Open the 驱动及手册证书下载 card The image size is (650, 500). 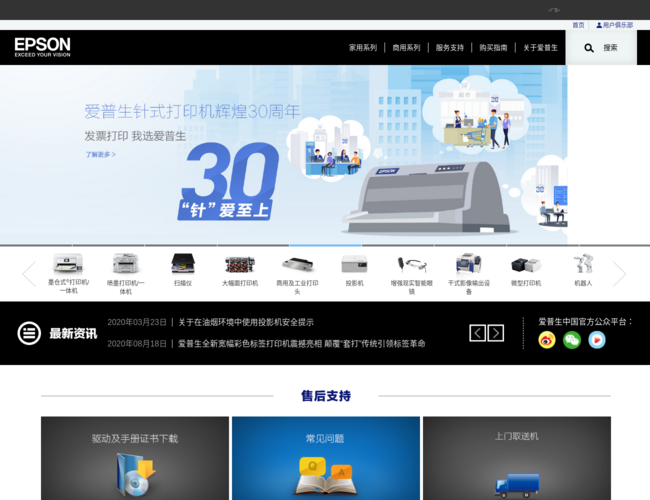point(135,458)
